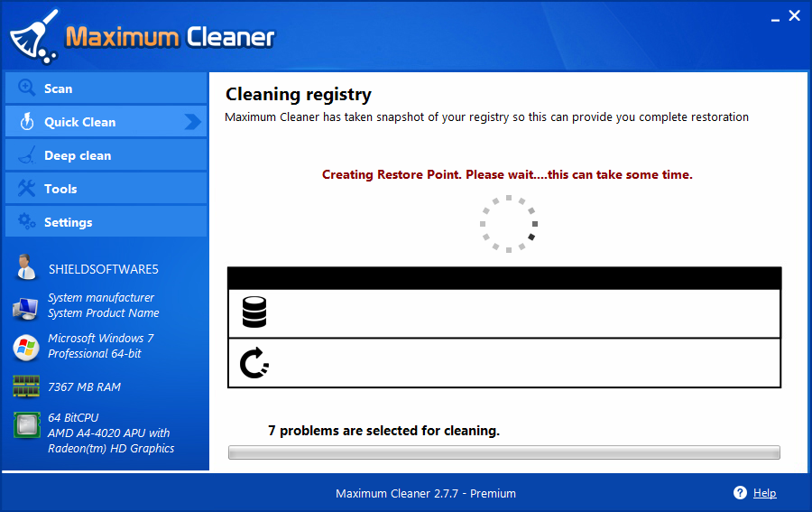This screenshot has width=812, height=512.
Task: Click the "System manufacturer" text
Action: pyautogui.click(x=101, y=297)
